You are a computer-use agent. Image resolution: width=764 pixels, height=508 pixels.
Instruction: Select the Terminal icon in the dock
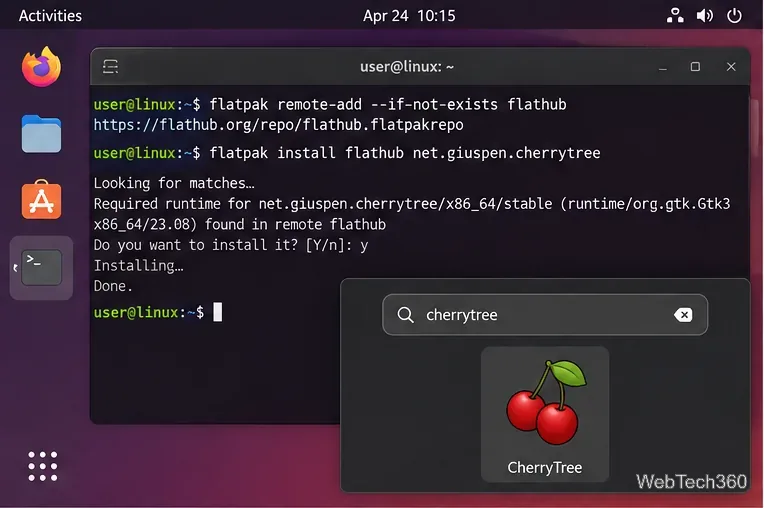41,267
